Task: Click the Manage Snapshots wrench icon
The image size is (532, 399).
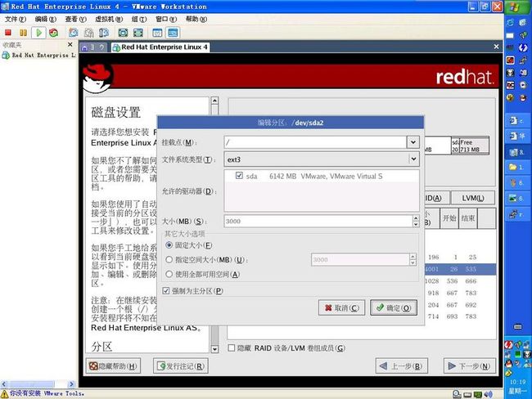Action: [104, 33]
